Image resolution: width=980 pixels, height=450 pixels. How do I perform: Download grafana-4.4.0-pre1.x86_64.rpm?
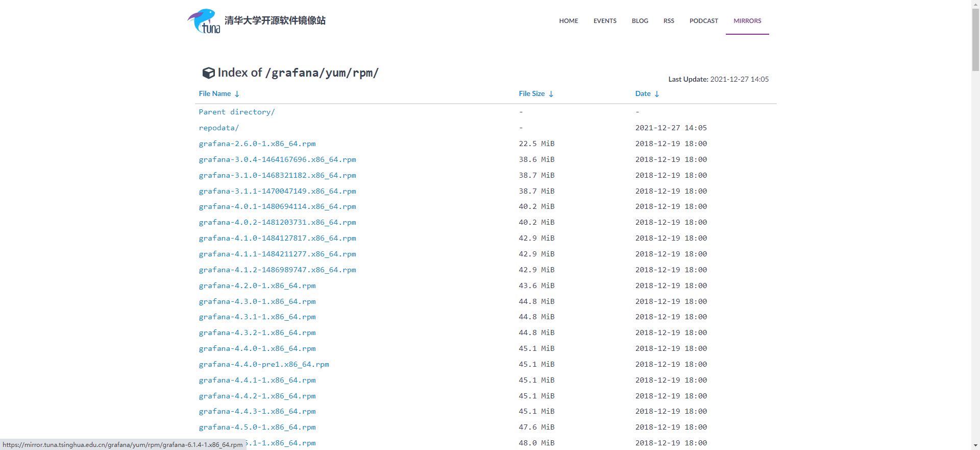pyautogui.click(x=264, y=364)
